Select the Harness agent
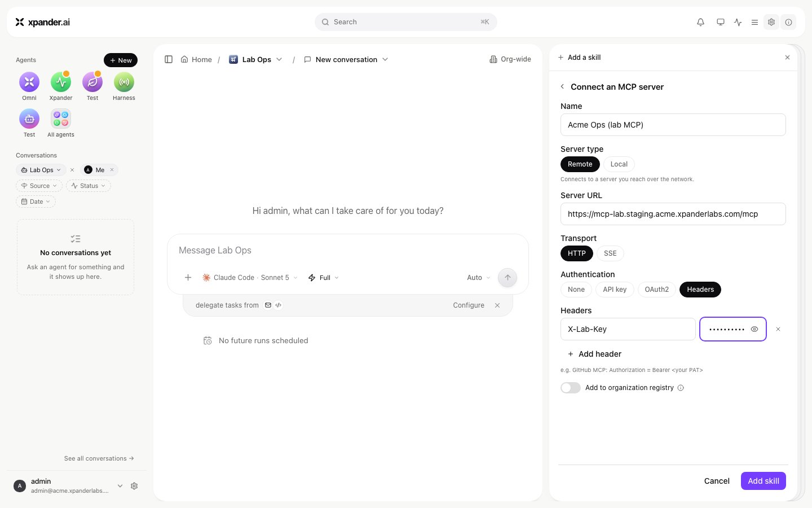The width and height of the screenshot is (812, 508). (124, 86)
